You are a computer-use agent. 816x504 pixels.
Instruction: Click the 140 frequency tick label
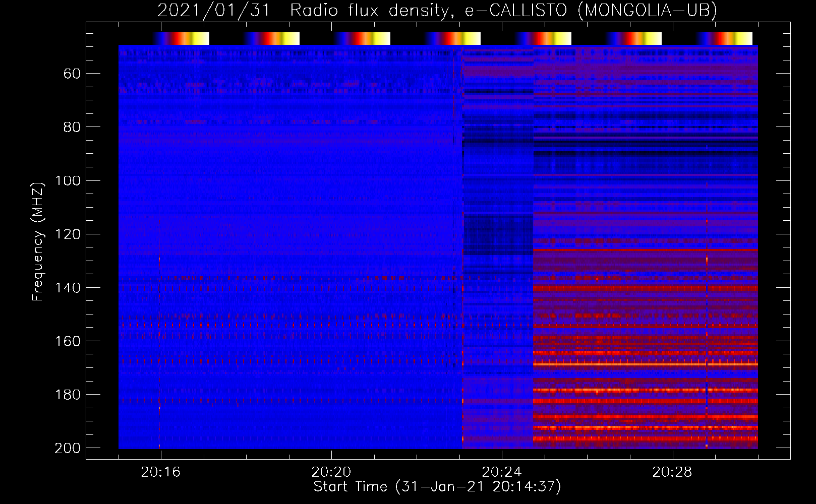(68, 288)
